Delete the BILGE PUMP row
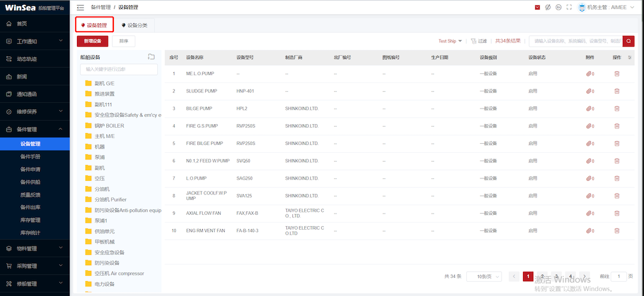Image resolution: width=644 pixels, height=296 pixels. coord(617,109)
